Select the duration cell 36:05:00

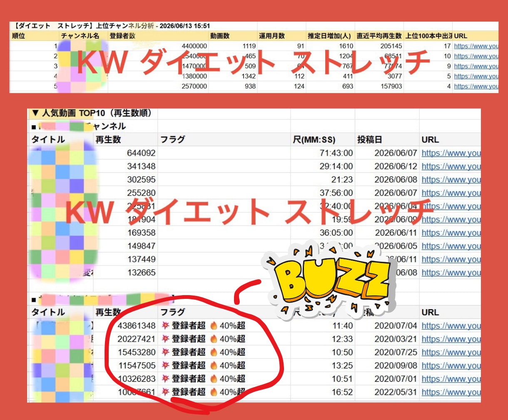(336, 233)
